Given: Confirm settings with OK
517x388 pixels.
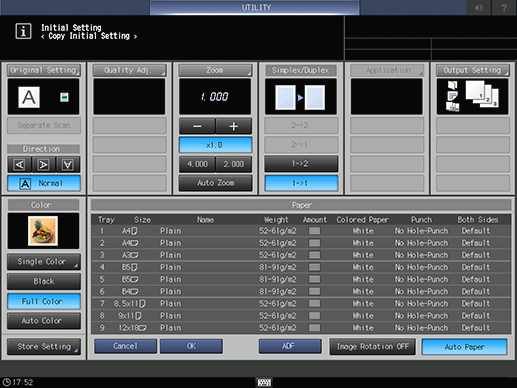Looking at the screenshot, I should click(x=191, y=346).
